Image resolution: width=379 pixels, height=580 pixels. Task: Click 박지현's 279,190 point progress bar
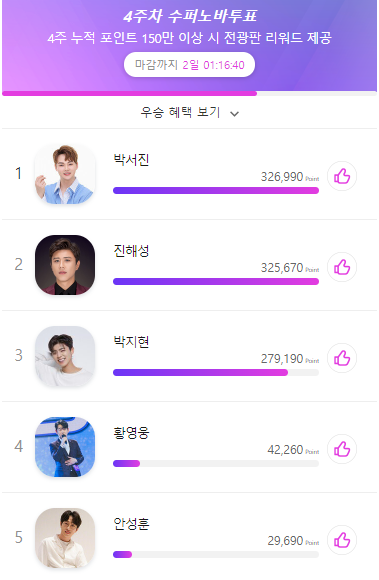click(216, 372)
